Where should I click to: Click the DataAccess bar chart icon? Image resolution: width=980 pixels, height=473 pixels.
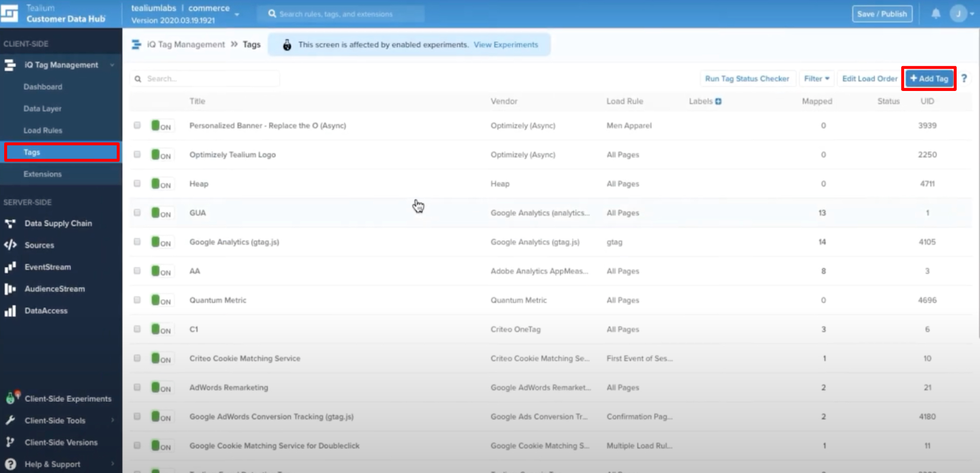(x=10, y=311)
